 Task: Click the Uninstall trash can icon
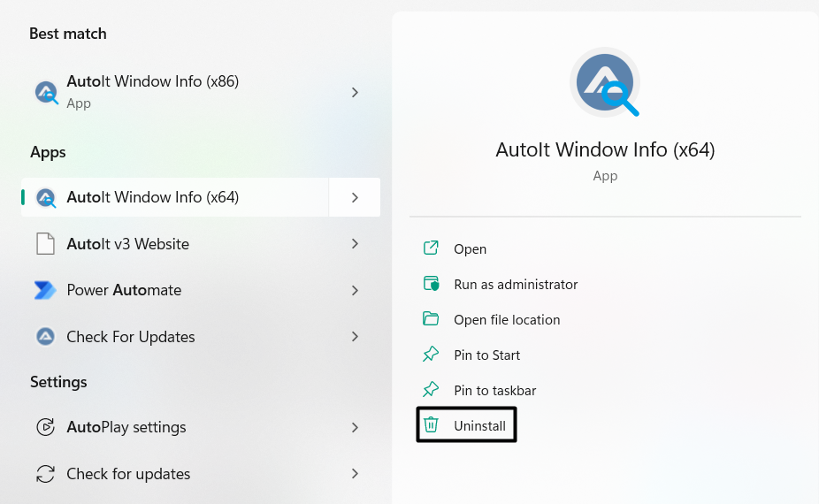[x=431, y=425]
